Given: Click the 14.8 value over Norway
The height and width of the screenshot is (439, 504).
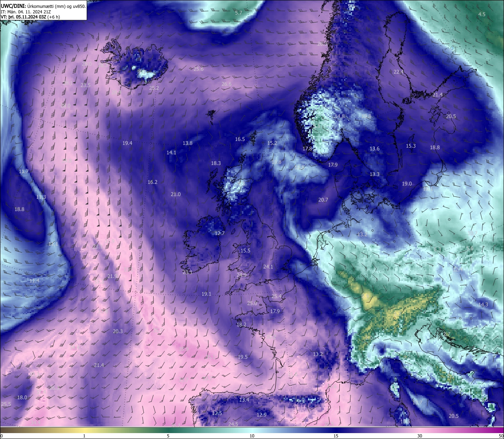Looking at the screenshot, I should click(x=339, y=117).
